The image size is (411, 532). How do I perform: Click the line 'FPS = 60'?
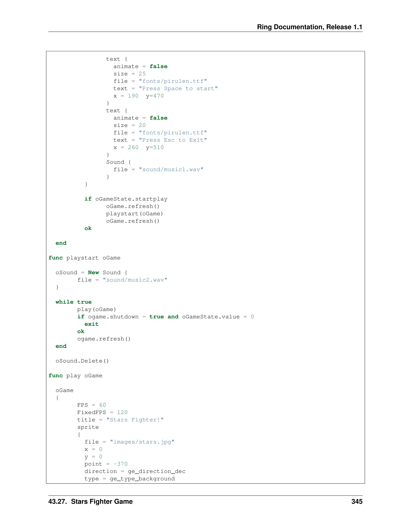92,405
